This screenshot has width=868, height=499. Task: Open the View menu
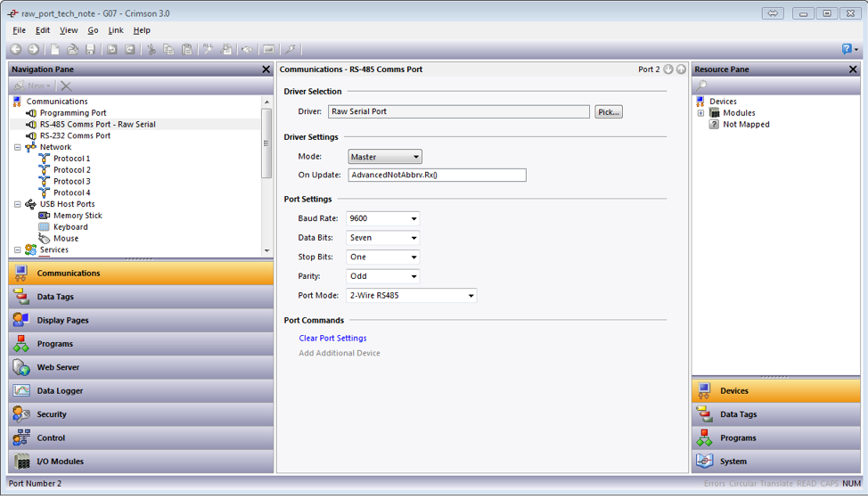coord(69,30)
